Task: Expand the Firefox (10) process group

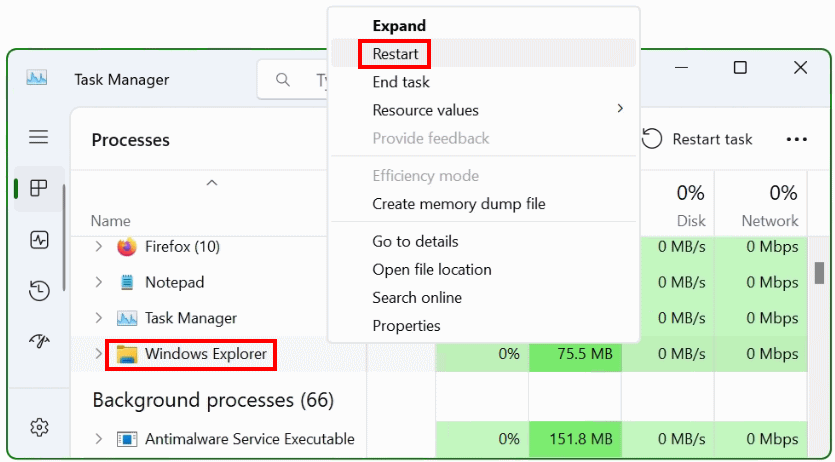Action: coord(99,246)
